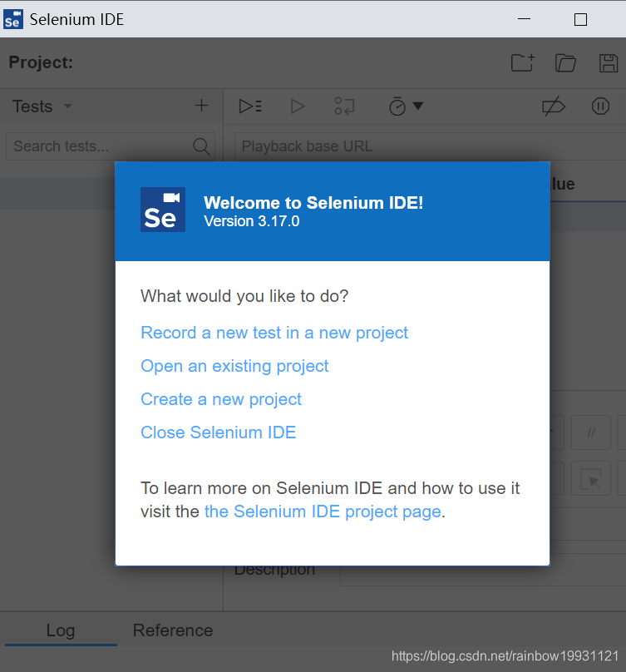Viewport: 626px width, 672px height.
Task: Add a new test with plus icon
Action: pyautogui.click(x=201, y=106)
